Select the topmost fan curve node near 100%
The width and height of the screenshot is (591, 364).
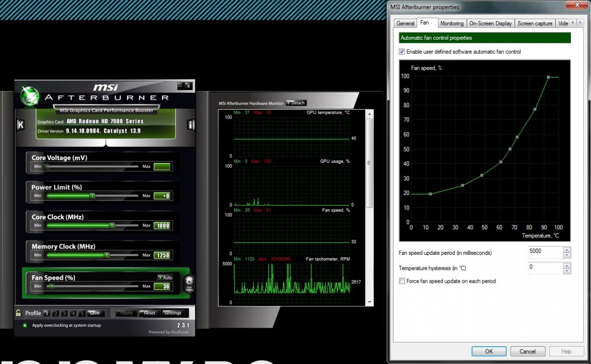click(548, 77)
